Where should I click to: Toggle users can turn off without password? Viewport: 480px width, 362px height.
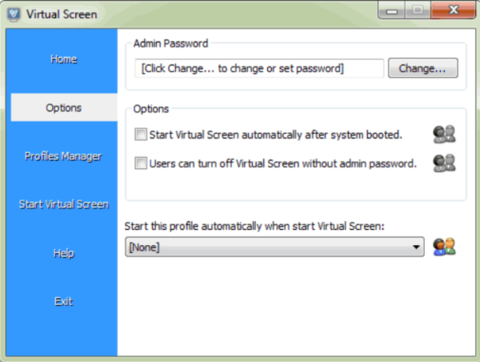coord(141,163)
